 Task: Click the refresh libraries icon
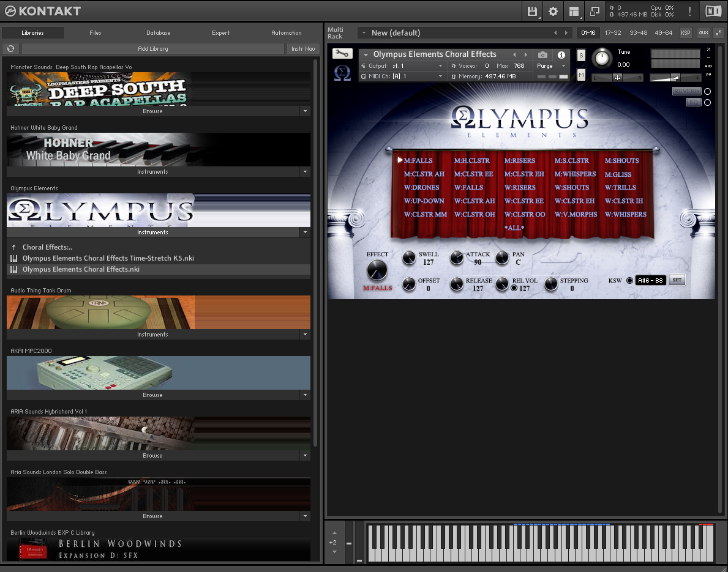pos(10,49)
